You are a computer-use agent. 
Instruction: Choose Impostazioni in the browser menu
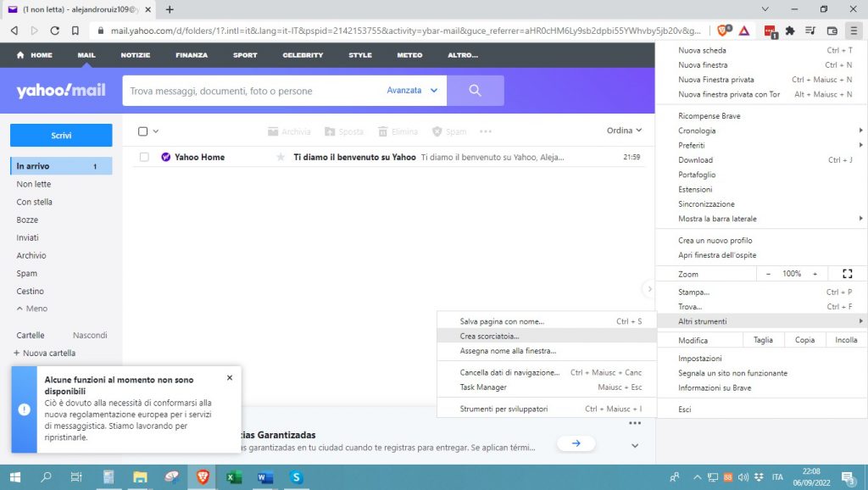pos(699,359)
